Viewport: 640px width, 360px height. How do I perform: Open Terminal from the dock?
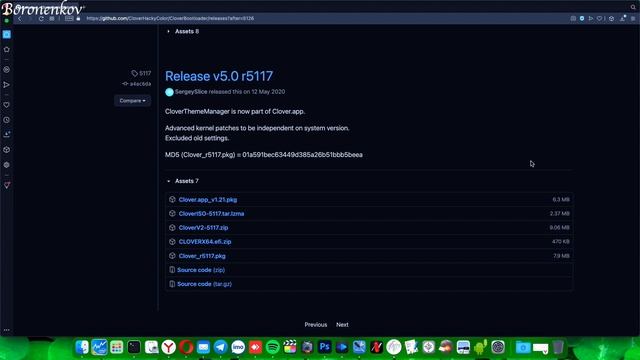click(x=134, y=347)
